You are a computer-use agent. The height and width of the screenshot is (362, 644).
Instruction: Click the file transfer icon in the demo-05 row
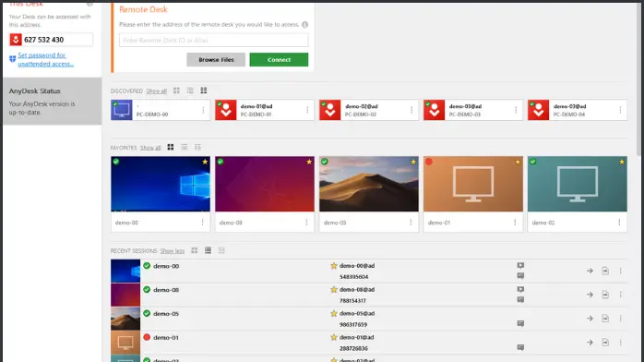(x=605, y=319)
